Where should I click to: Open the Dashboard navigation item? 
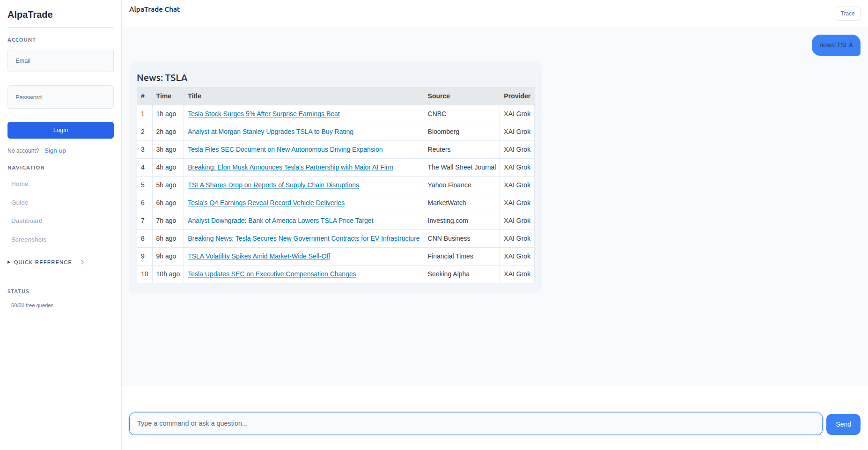[27, 221]
